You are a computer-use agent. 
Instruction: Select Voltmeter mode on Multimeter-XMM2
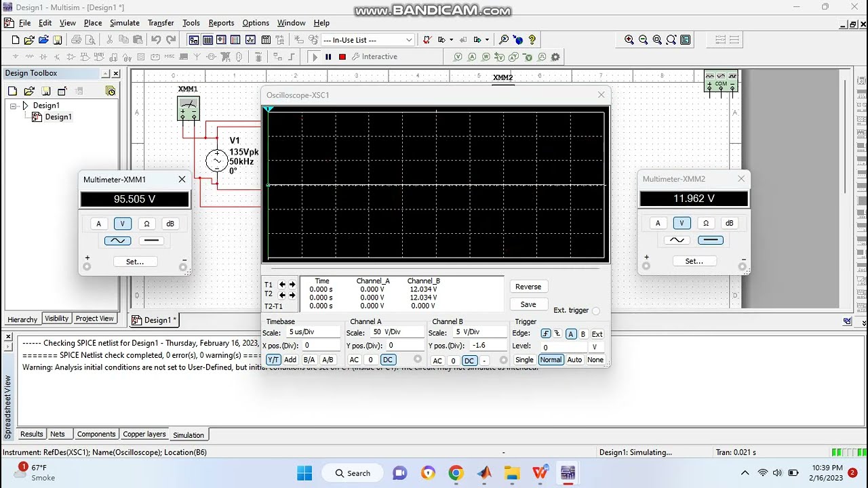coord(682,223)
